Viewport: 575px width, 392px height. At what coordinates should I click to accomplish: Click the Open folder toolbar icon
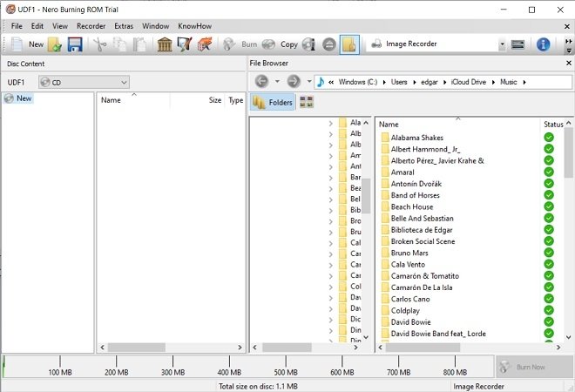click(54, 44)
